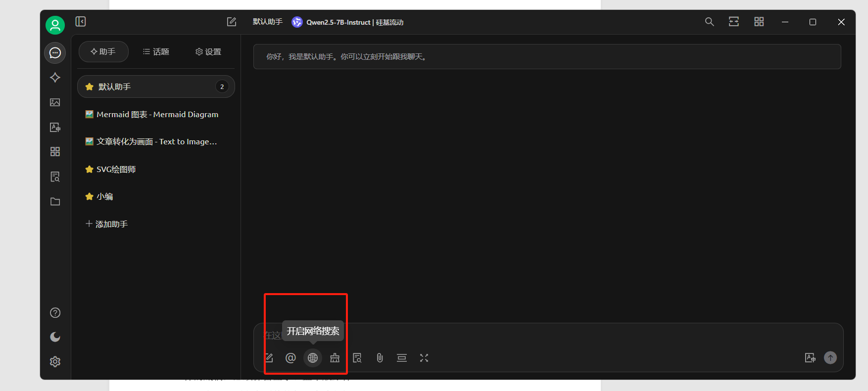
Task: Toggle dark/light theme moon icon
Action: pos(55,337)
